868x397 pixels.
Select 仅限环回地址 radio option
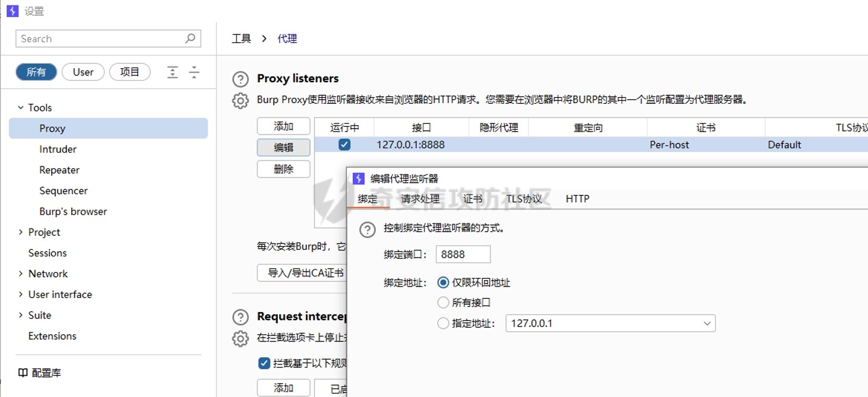click(443, 282)
